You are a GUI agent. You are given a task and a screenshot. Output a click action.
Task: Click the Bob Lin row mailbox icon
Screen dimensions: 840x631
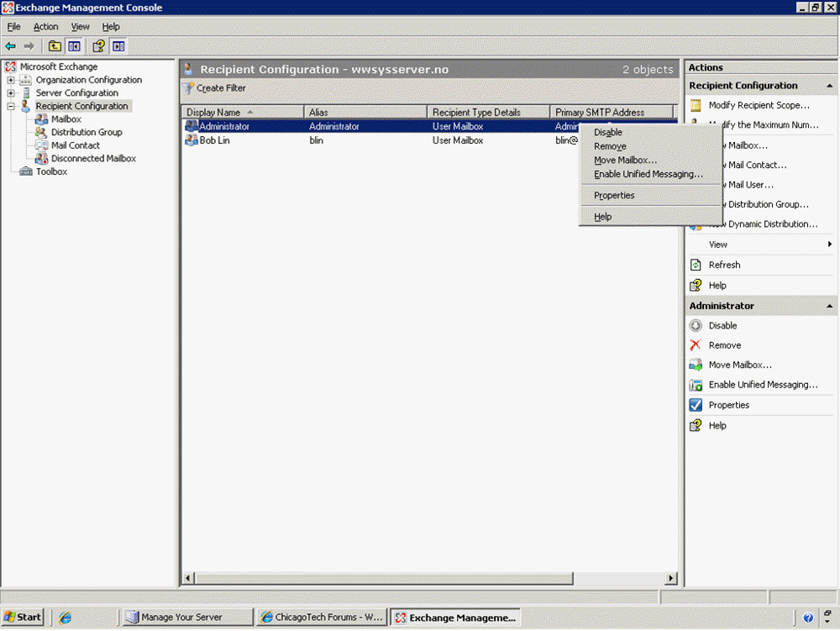coord(192,139)
